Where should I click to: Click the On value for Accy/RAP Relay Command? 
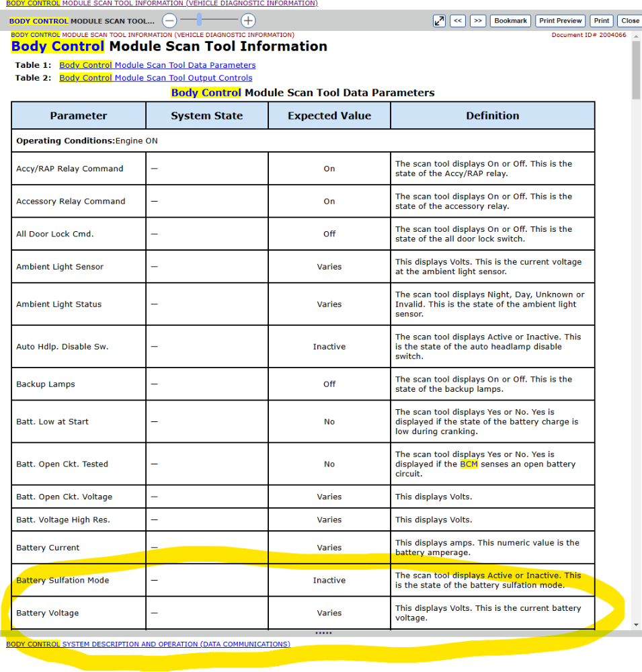(329, 169)
